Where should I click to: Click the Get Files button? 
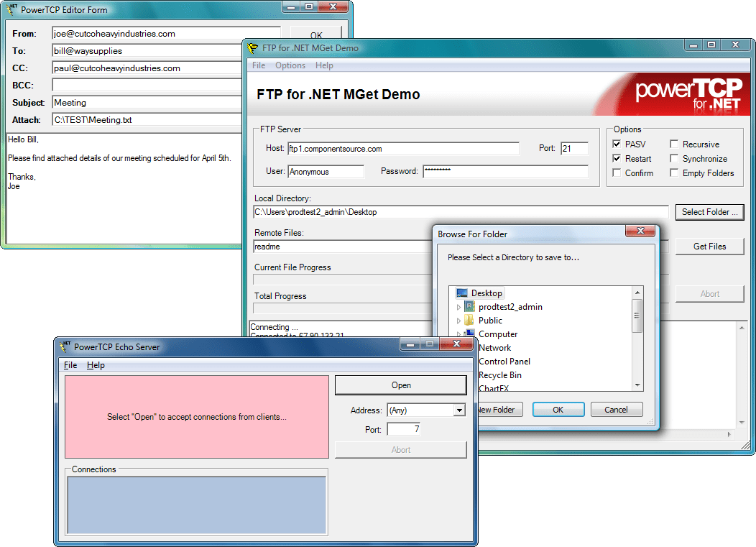(709, 246)
